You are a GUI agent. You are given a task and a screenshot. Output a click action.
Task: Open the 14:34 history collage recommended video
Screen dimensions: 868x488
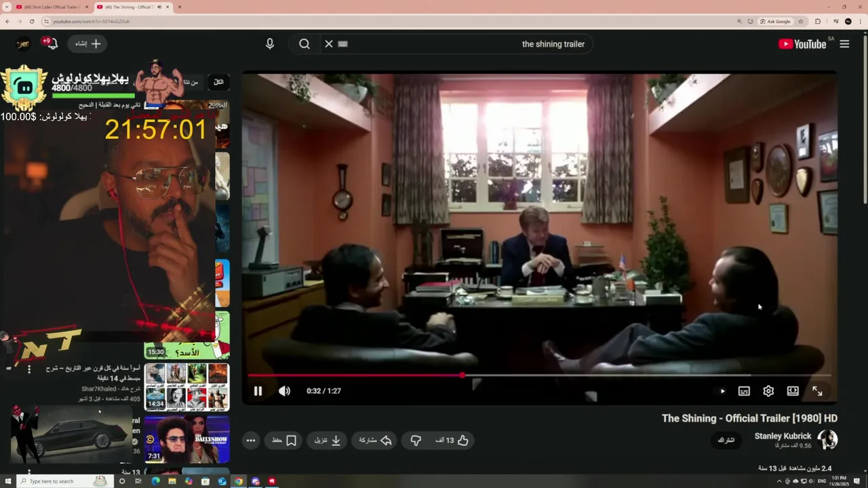(186, 387)
